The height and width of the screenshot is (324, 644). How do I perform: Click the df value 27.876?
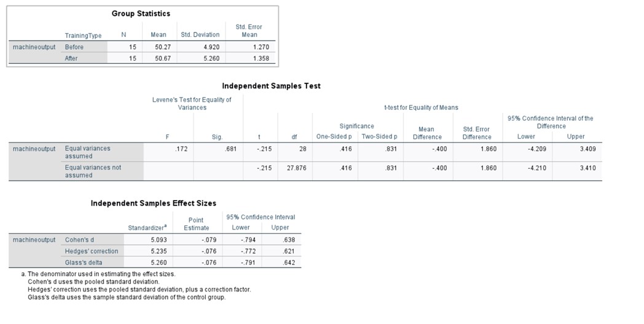(297, 168)
